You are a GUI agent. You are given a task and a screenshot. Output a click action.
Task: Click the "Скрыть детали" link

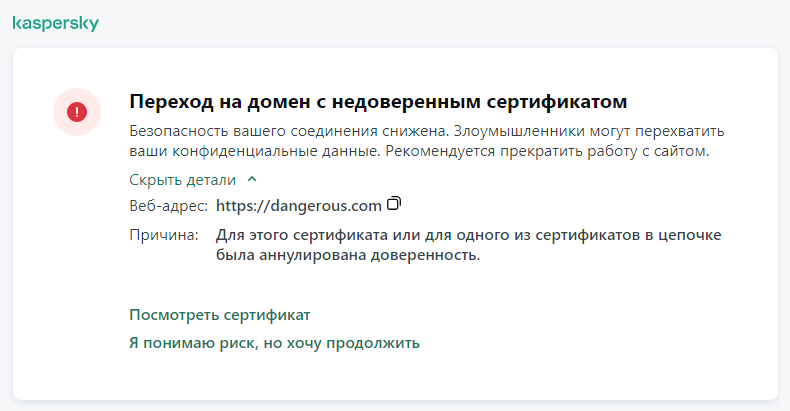[x=183, y=180]
